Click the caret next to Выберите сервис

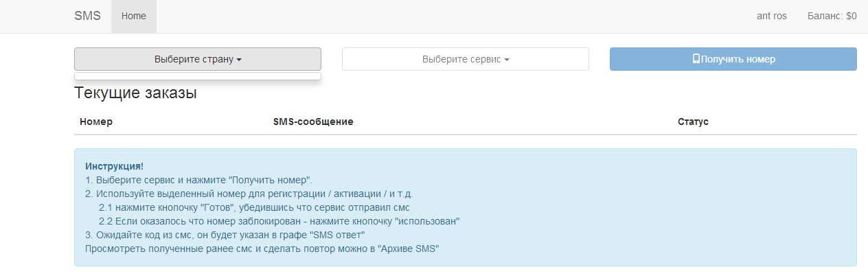pyautogui.click(x=507, y=60)
